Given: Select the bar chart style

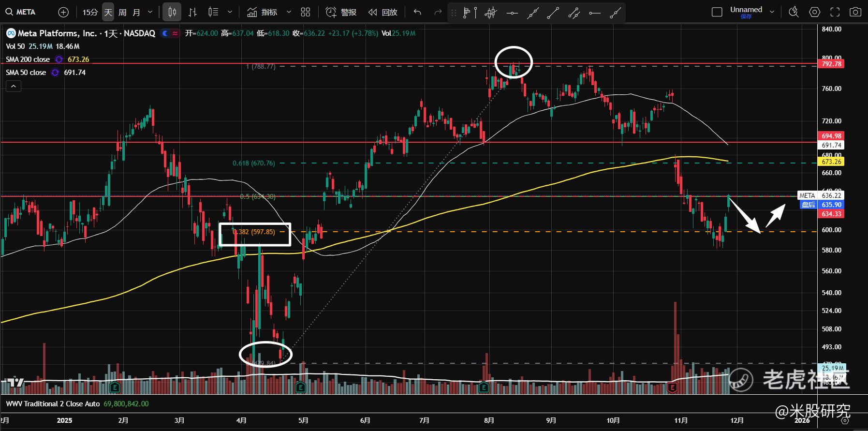Looking at the screenshot, I should [192, 12].
